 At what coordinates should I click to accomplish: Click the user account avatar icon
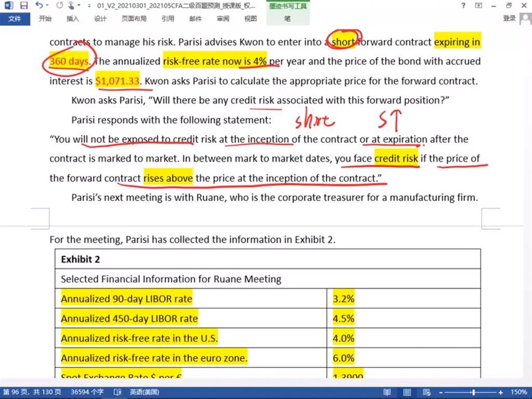pyautogui.click(x=526, y=19)
